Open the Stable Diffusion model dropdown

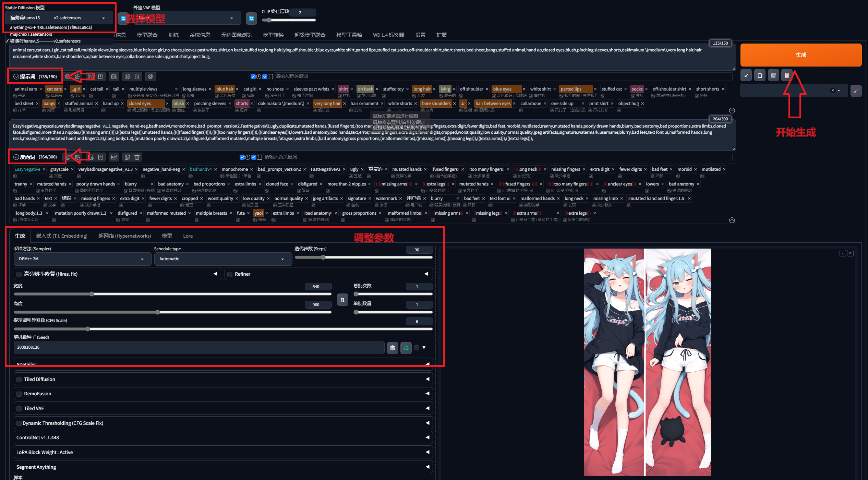[x=59, y=18]
